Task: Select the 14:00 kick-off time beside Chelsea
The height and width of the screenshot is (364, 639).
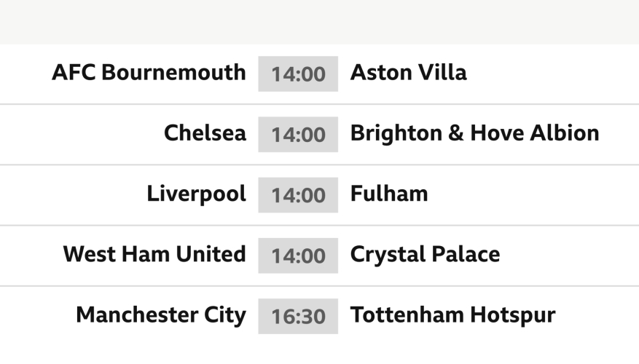Action: [x=298, y=134]
